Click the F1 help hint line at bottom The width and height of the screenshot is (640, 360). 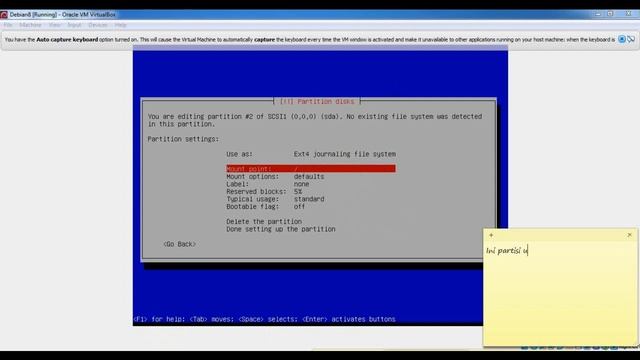264,319
